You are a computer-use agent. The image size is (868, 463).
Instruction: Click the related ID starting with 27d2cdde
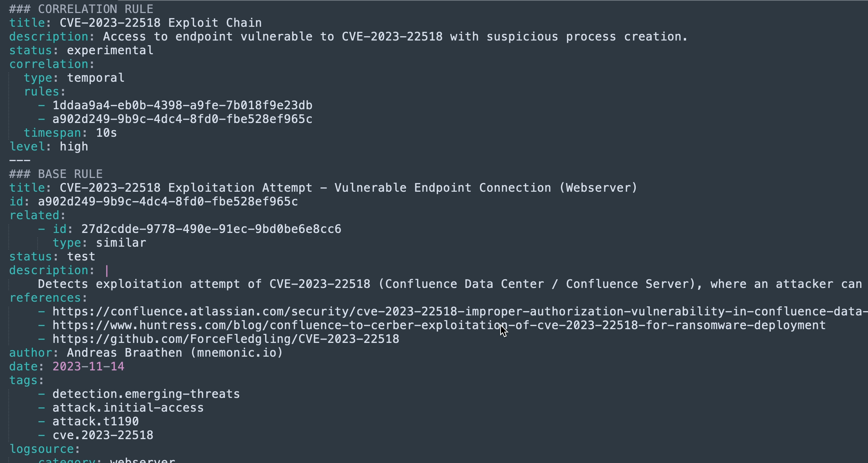point(211,229)
